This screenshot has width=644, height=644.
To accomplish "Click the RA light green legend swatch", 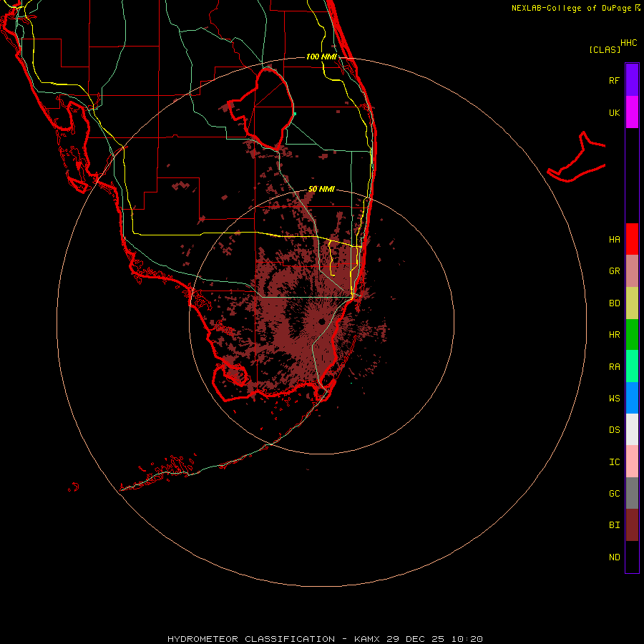I will point(632,366).
